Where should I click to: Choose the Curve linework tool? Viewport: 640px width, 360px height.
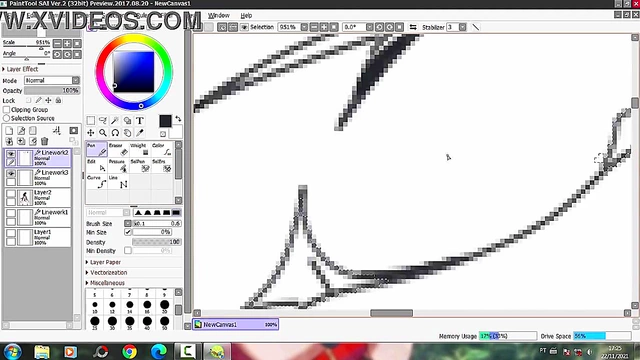(x=97, y=182)
